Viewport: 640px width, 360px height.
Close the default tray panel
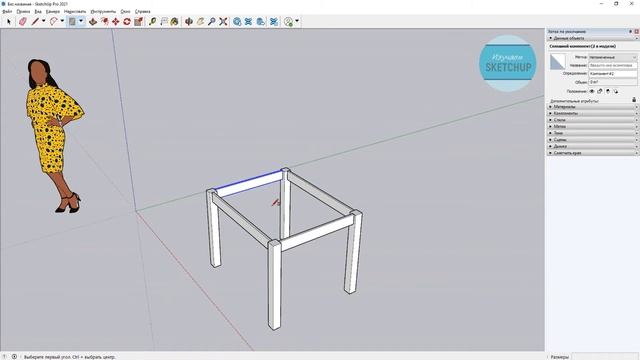point(636,31)
